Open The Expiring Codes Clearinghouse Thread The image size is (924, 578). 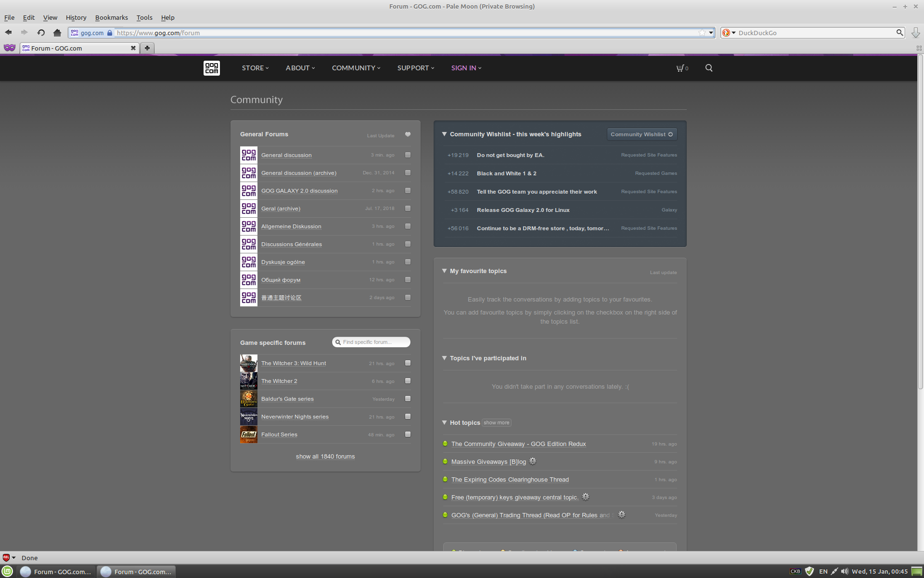510,480
